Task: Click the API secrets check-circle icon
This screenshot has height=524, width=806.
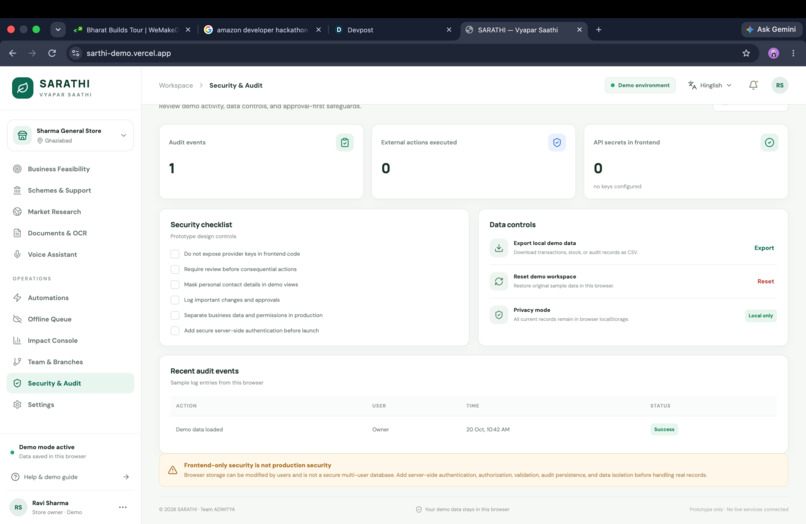Action: 769,142
